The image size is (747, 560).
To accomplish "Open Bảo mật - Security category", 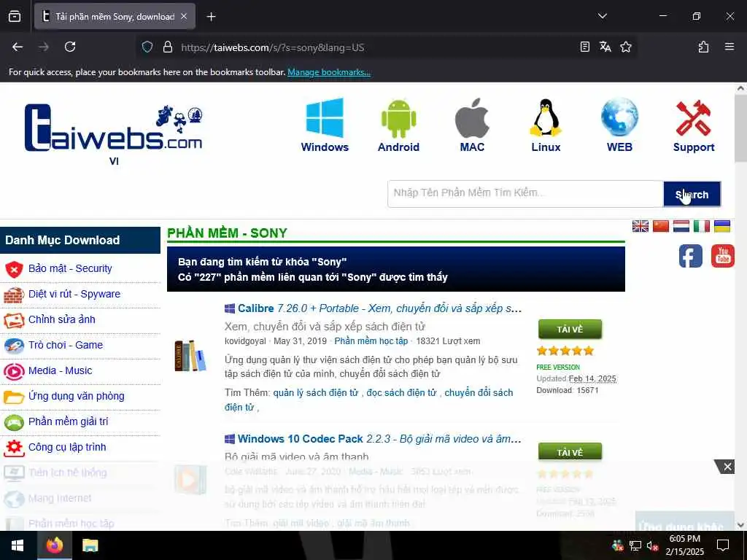I will click(70, 268).
